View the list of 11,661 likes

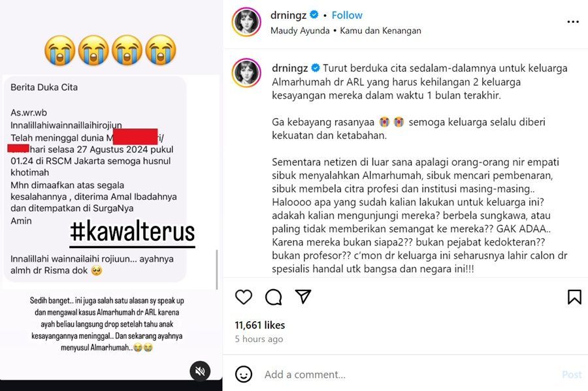click(x=260, y=325)
